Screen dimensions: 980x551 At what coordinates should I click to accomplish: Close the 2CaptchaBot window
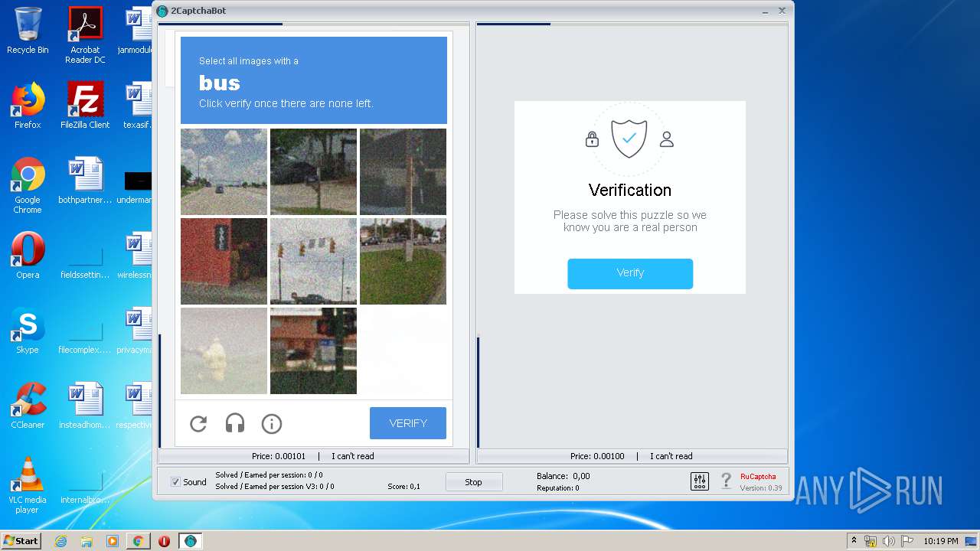[x=782, y=11]
